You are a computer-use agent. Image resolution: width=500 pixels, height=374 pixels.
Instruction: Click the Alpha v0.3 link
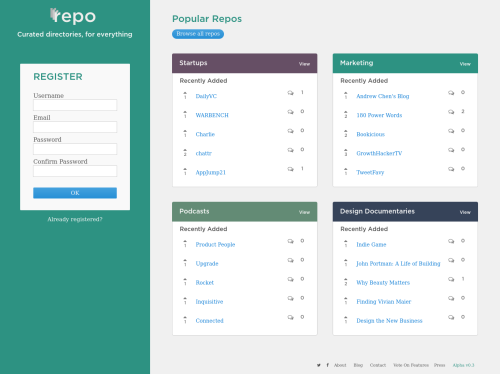pyautogui.click(x=463, y=365)
